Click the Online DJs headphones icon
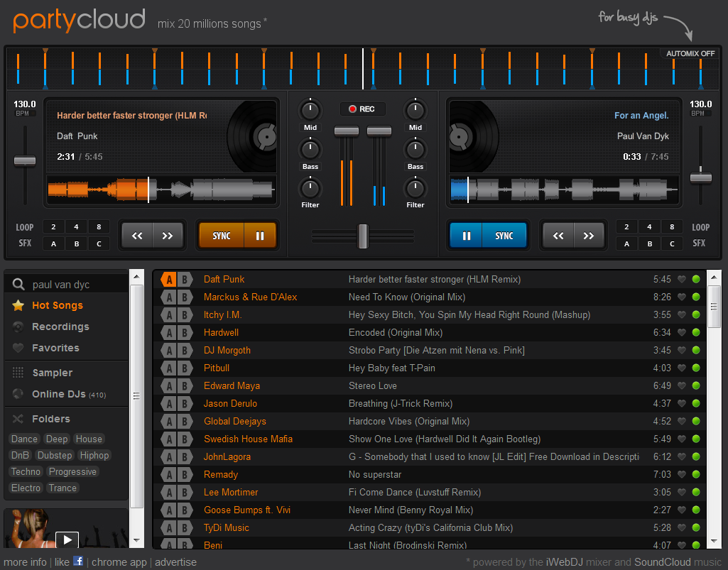The height and width of the screenshot is (570, 728). (17, 394)
